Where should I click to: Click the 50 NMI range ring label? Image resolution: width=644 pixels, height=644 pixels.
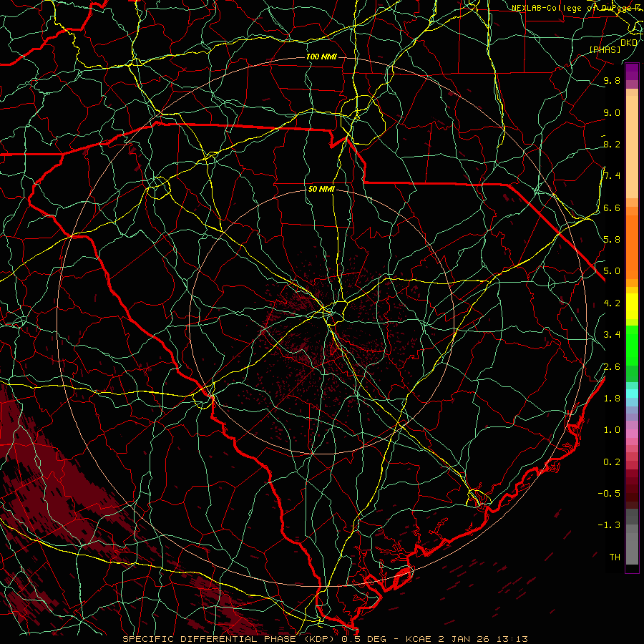[x=321, y=189]
